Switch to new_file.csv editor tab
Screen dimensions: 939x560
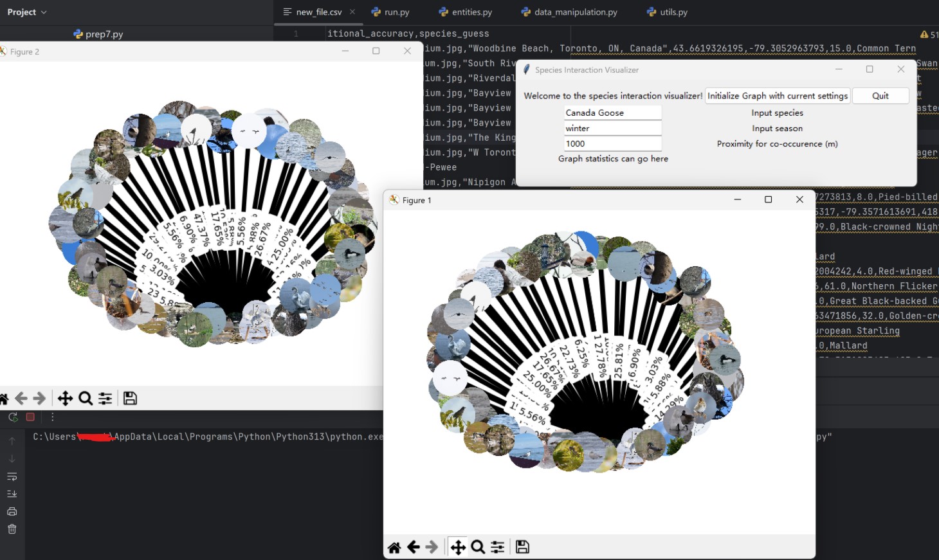[319, 12]
